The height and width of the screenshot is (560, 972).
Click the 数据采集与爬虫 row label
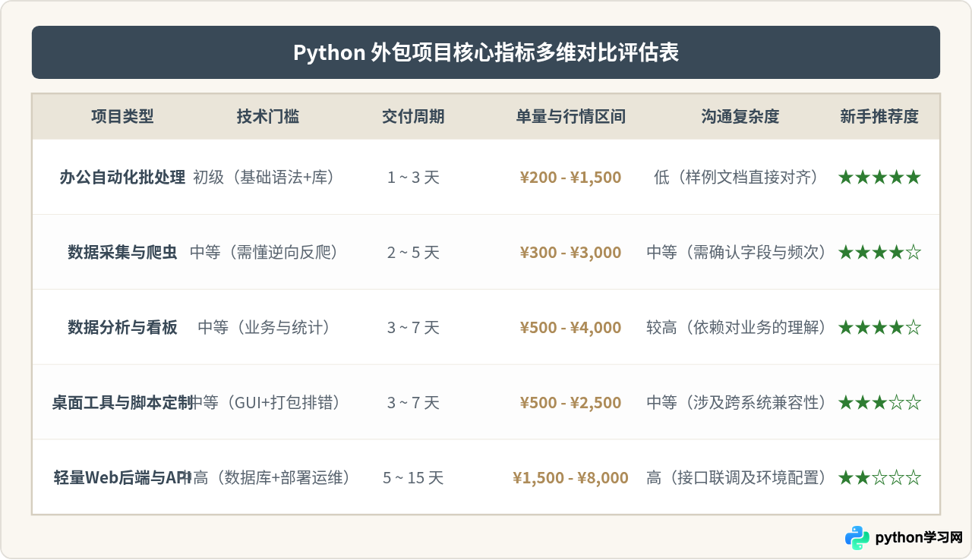click(x=122, y=253)
